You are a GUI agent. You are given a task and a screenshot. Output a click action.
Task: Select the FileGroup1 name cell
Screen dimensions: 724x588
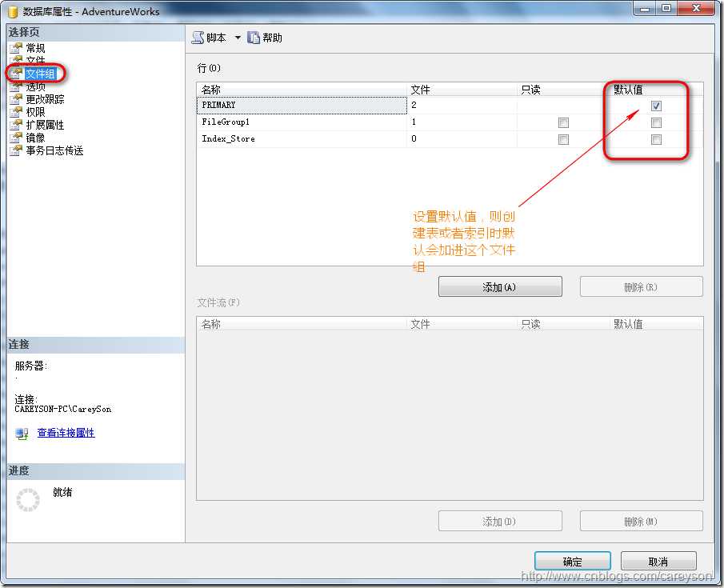(x=302, y=122)
